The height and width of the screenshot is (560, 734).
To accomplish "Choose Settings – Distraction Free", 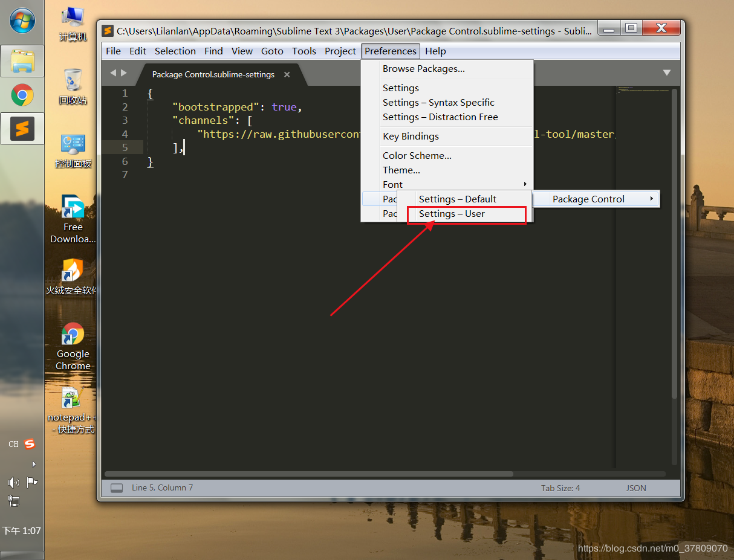I will coord(447,117).
